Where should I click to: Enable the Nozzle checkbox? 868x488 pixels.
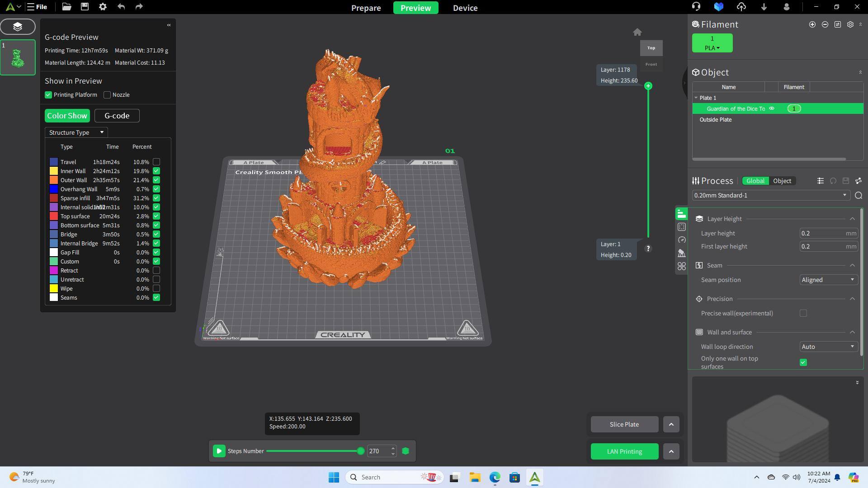pyautogui.click(x=107, y=95)
